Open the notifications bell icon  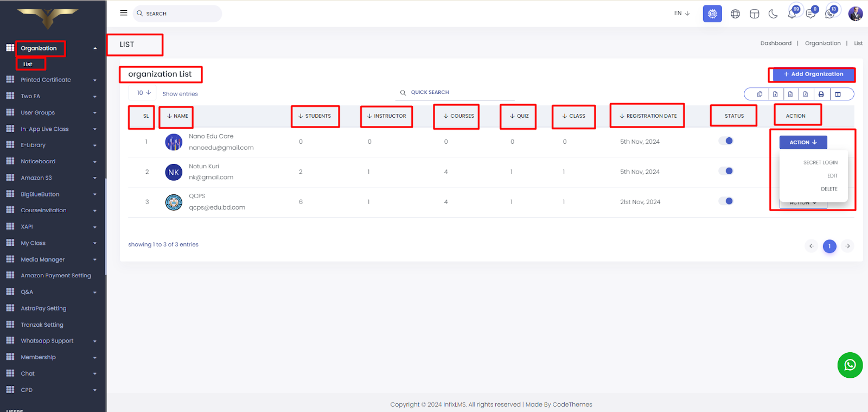pyautogui.click(x=792, y=14)
